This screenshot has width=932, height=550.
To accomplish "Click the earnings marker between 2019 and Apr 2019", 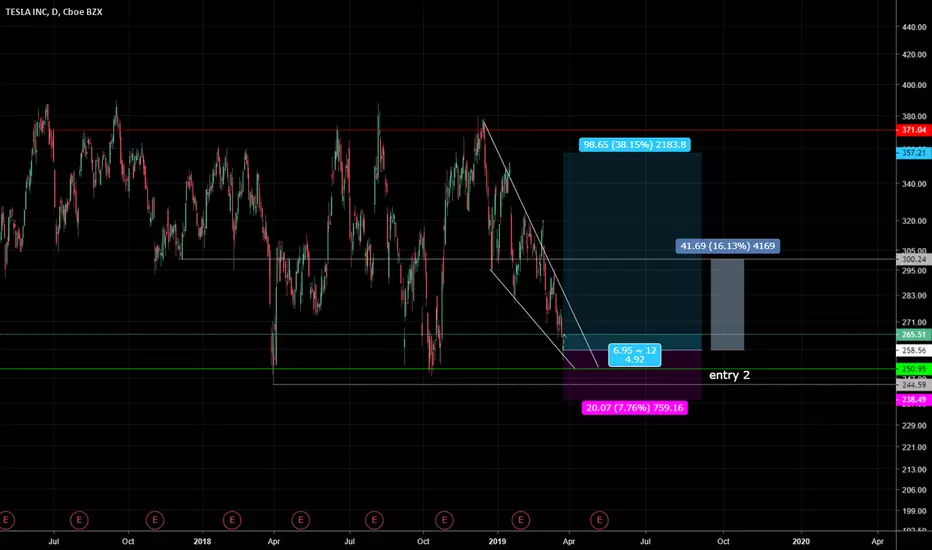I will click(x=521, y=520).
